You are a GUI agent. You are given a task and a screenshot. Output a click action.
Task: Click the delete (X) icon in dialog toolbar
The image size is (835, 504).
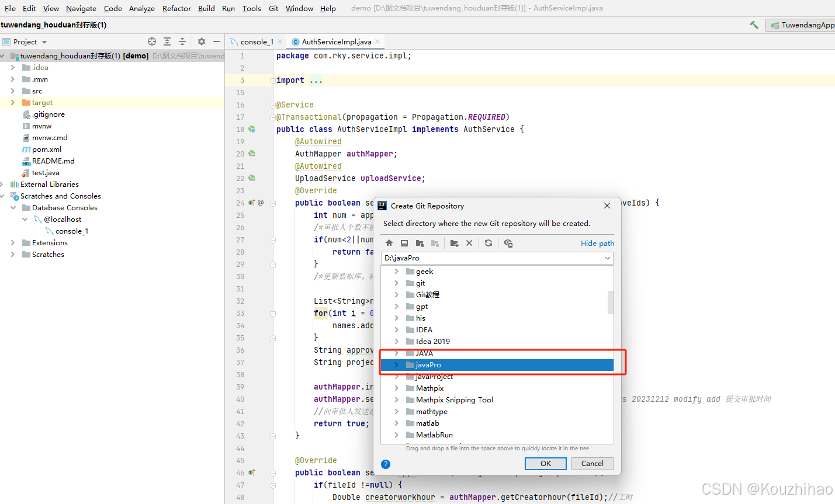469,242
